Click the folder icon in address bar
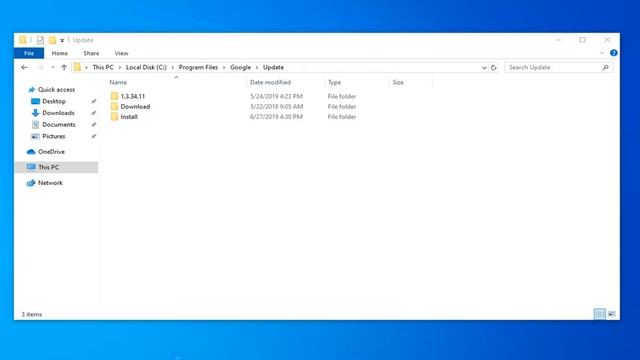This screenshot has width=640, height=360. click(x=77, y=67)
